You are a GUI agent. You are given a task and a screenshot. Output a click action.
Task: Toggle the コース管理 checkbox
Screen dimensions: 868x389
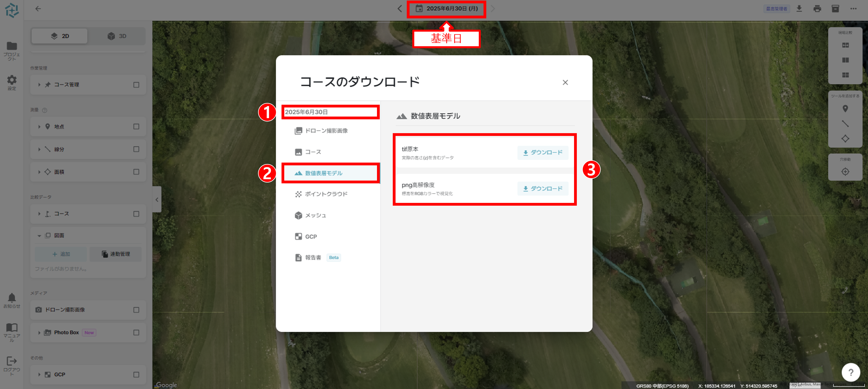pos(136,85)
